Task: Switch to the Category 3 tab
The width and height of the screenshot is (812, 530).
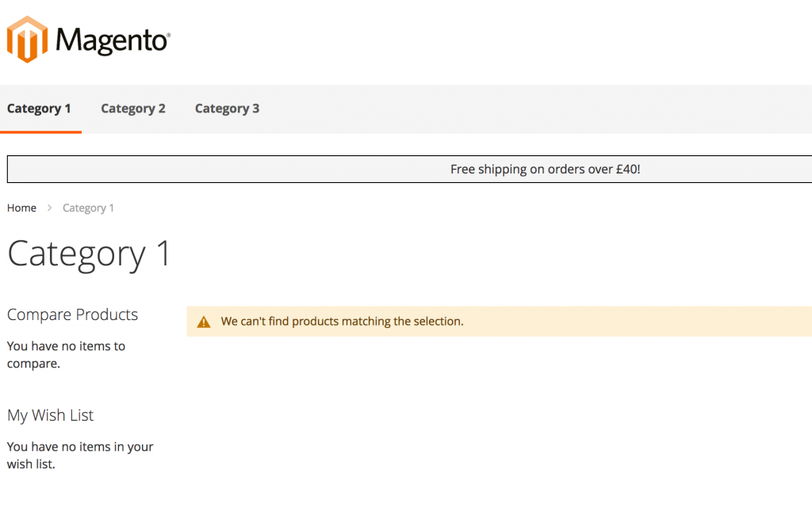Action: [x=227, y=109]
